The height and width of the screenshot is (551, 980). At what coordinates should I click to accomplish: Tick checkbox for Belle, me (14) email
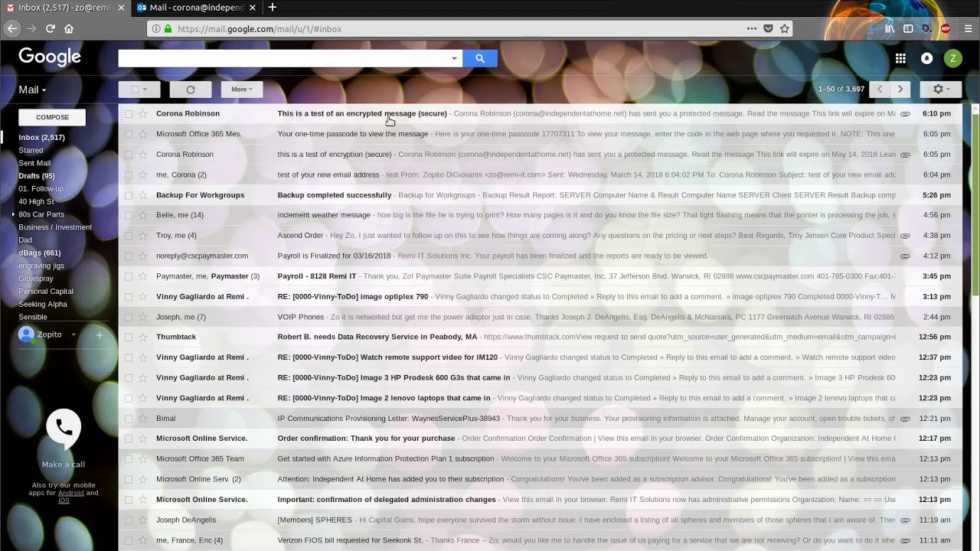pyautogui.click(x=129, y=215)
